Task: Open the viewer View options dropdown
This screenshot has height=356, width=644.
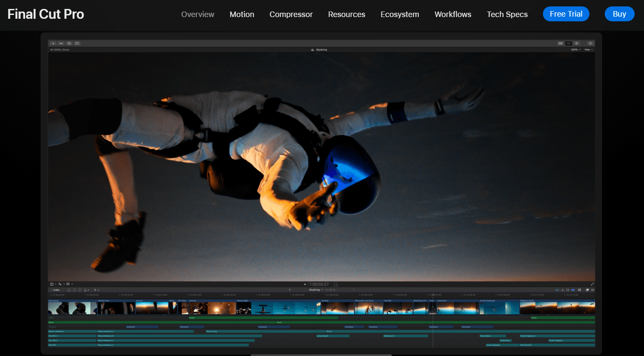Action: click(x=589, y=49)
